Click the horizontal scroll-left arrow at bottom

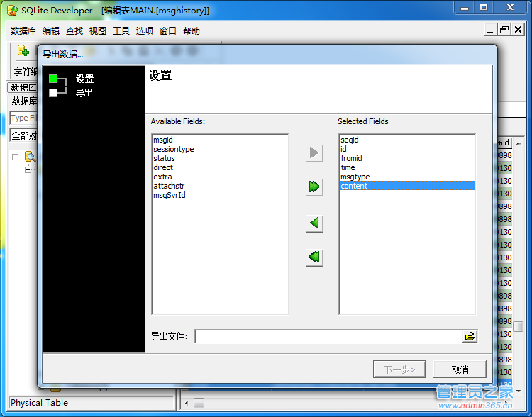[187, 403]
